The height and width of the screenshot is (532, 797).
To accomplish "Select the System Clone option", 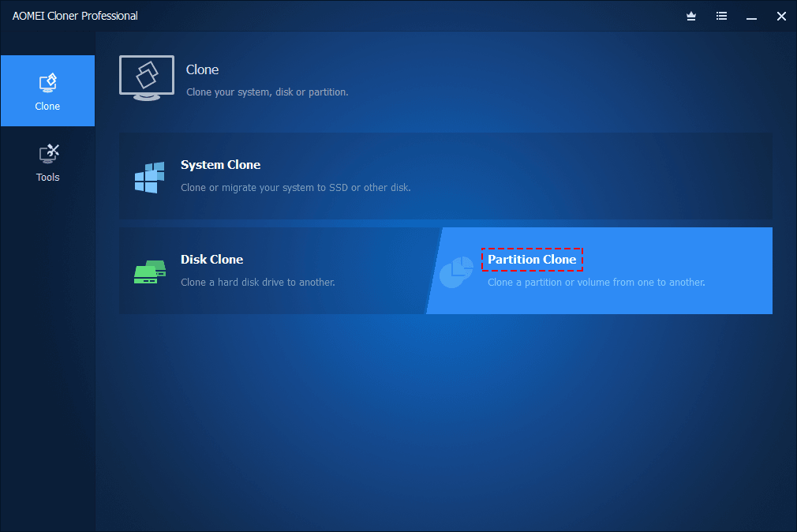I will coord(446,176).
